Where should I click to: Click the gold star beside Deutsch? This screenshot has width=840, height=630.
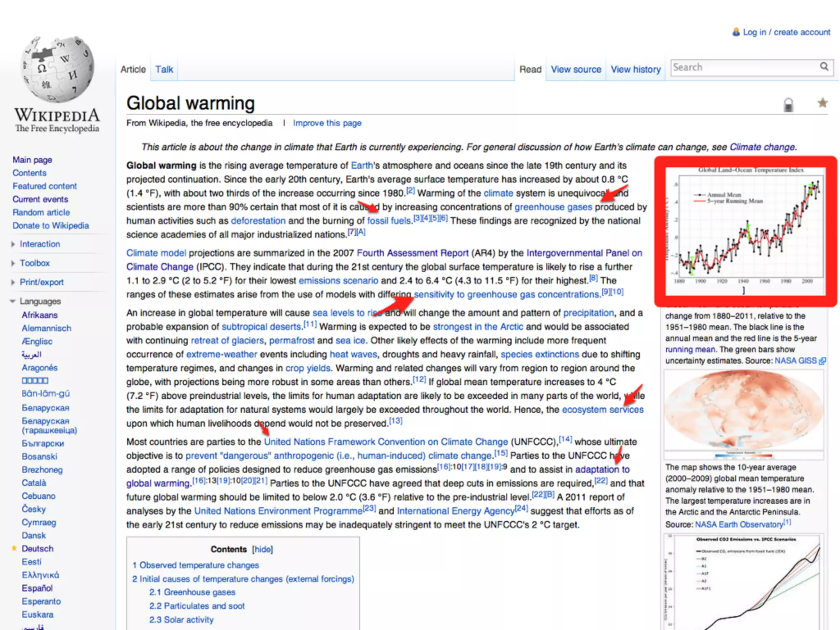click(x=14, y=548)
